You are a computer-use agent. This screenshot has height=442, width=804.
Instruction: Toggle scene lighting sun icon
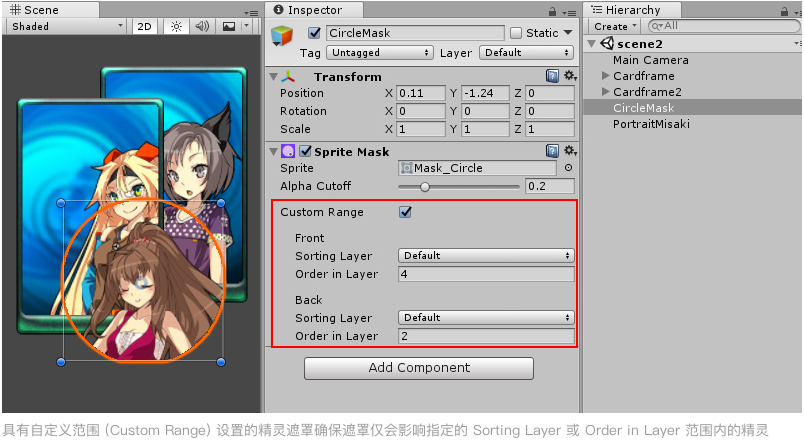(x=176, y=27)
